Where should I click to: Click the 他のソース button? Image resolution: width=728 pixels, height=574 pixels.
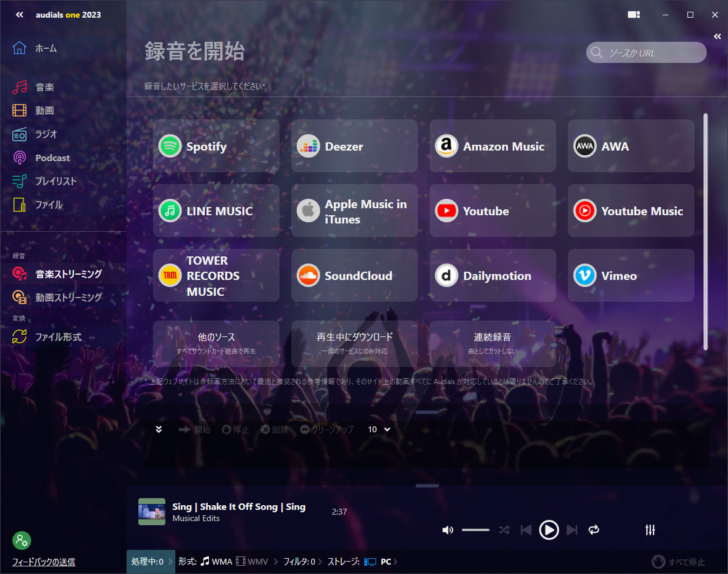(x=216, y=343)
